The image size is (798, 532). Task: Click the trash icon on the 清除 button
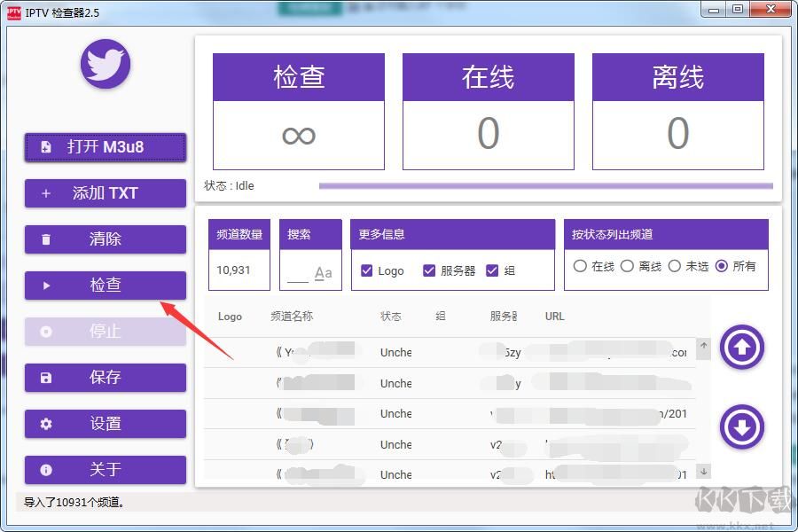(47, 239)
